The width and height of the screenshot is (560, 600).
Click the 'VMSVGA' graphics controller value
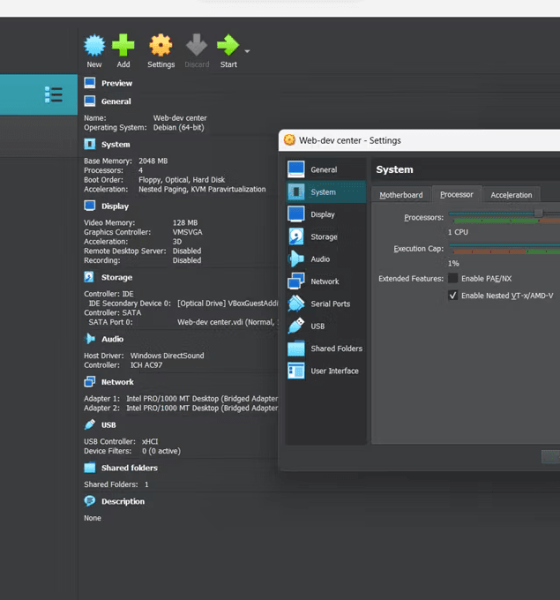tap(188, 232)
